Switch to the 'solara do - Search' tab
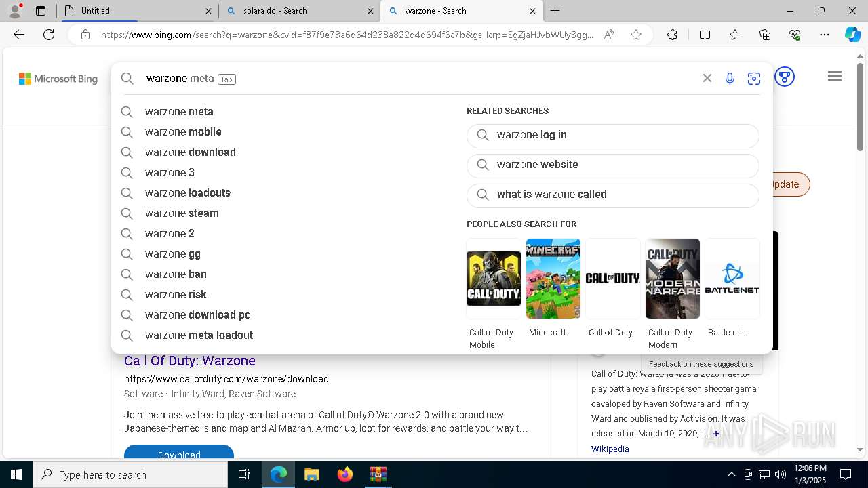 [300, 11]
